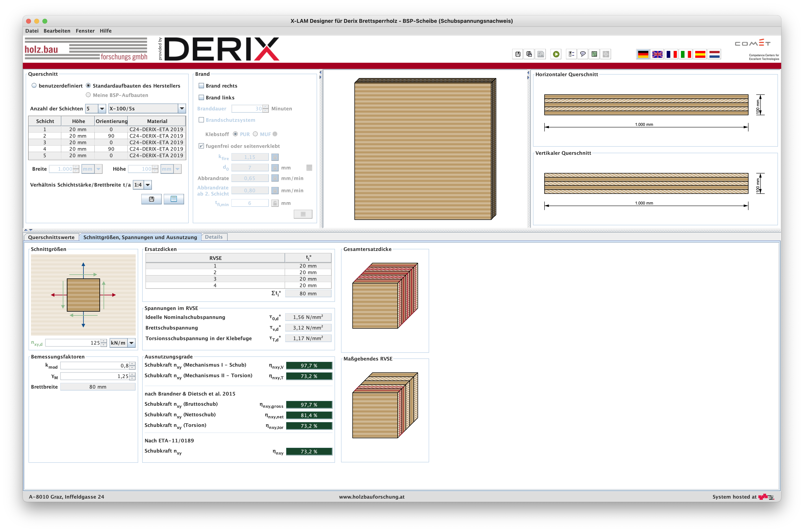Select the 'Querschnittswerte' tab
804x532 pixels.
click(x=52, y=237)
